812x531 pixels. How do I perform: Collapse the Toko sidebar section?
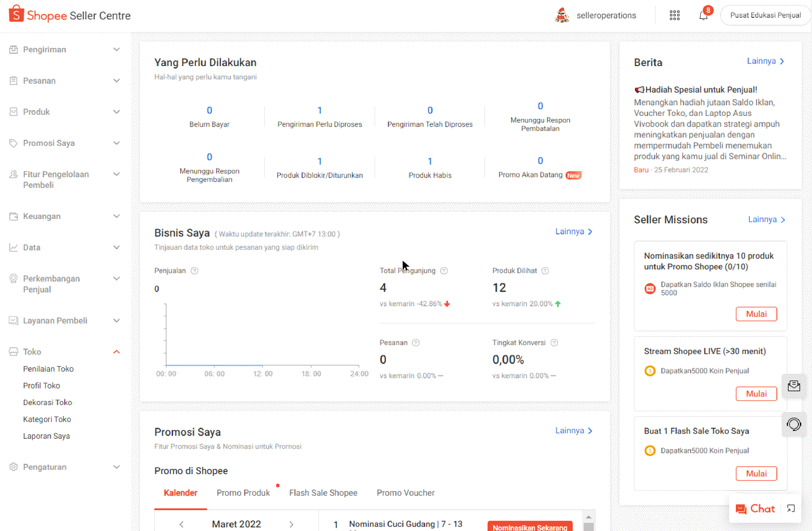tap(116, 352)
